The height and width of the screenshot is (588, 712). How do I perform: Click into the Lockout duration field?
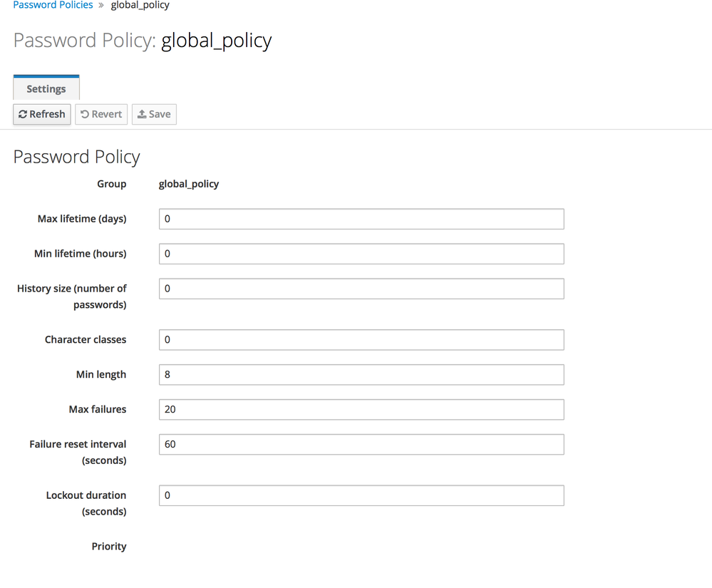point(361,496)
